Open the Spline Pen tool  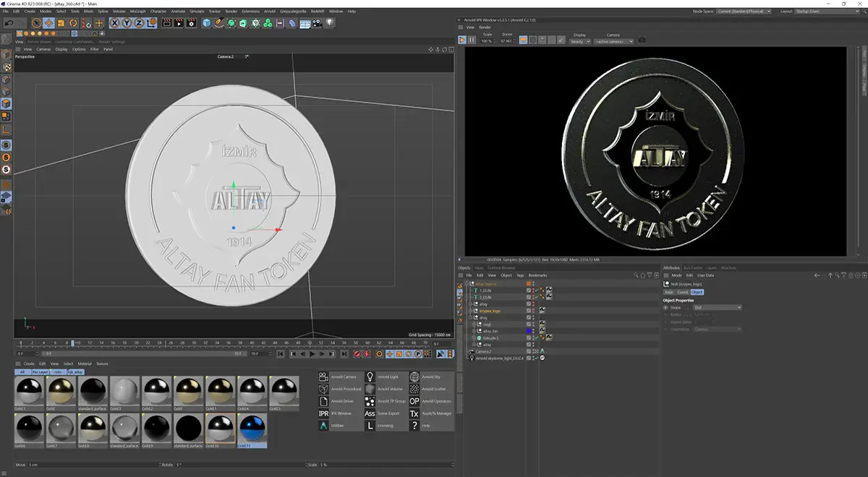219,23
